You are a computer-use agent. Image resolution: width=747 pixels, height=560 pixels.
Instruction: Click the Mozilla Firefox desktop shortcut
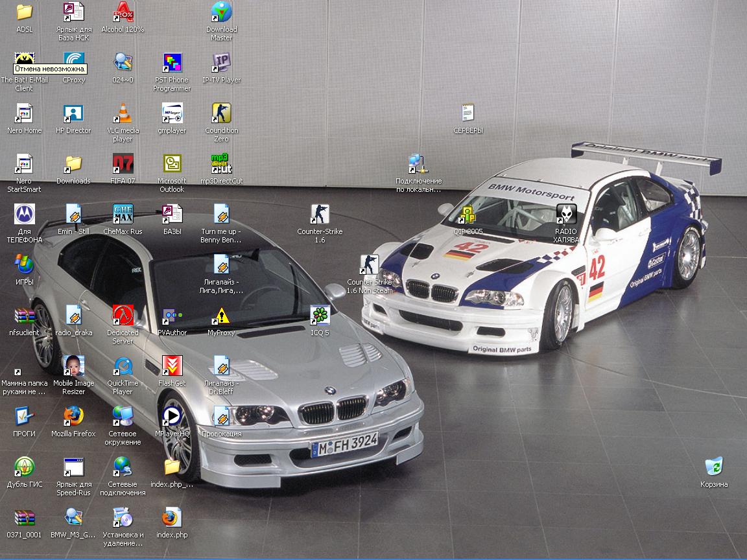[x=73, y=416]
